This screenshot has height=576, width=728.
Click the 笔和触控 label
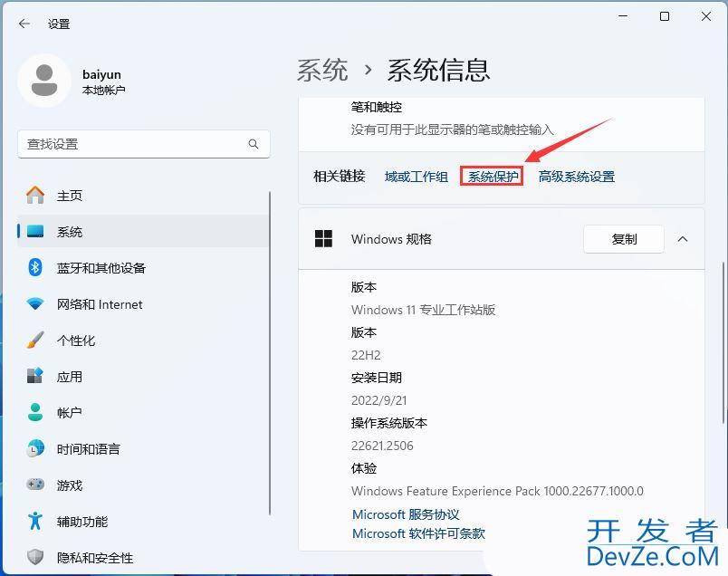[x=377, y=107]
